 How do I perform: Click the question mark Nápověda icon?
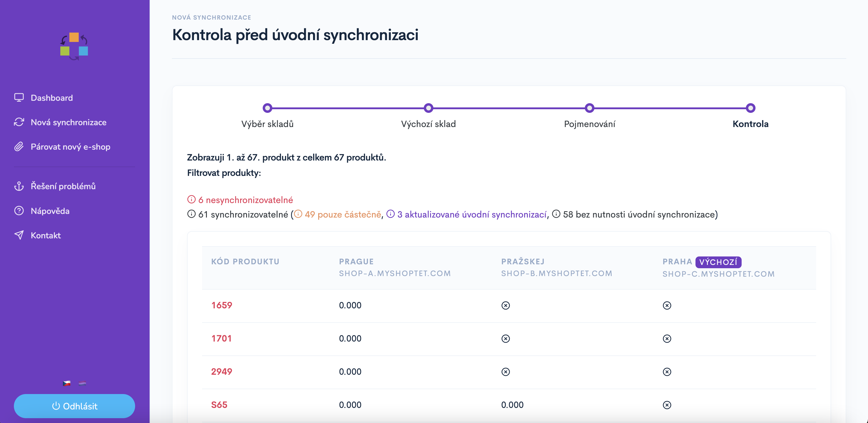click(19, 211)
